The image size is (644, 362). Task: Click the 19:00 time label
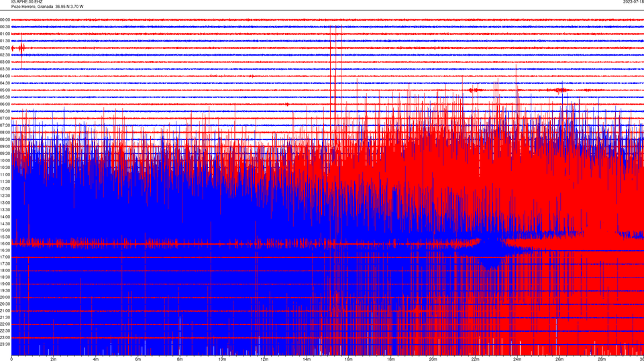[5, 284]
